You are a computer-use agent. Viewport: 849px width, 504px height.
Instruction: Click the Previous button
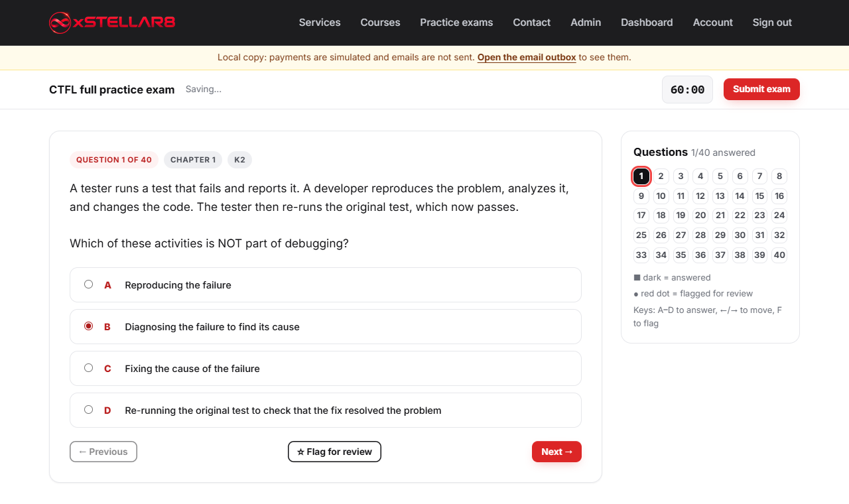click(x=103, y=452)
